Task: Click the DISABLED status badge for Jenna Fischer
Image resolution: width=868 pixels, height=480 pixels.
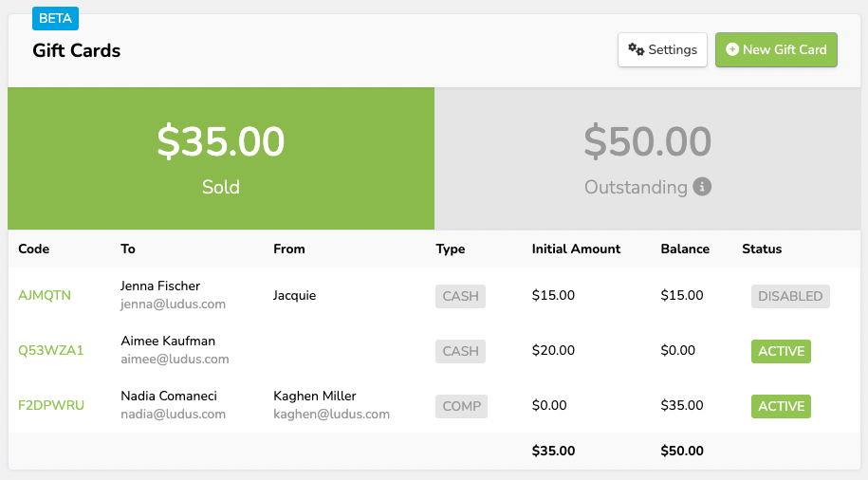Action: (790, 296)
